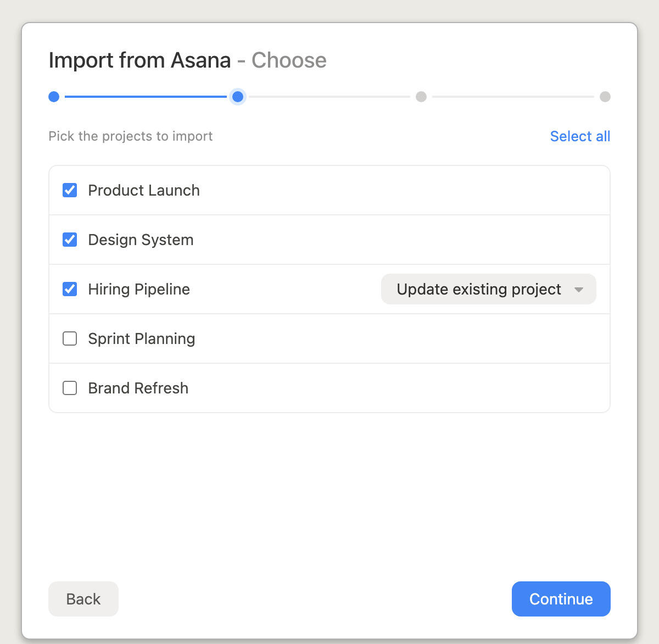Check the Brand Refresh checkbox
Screen dimensions: 659x644
(x=70, y=388)
